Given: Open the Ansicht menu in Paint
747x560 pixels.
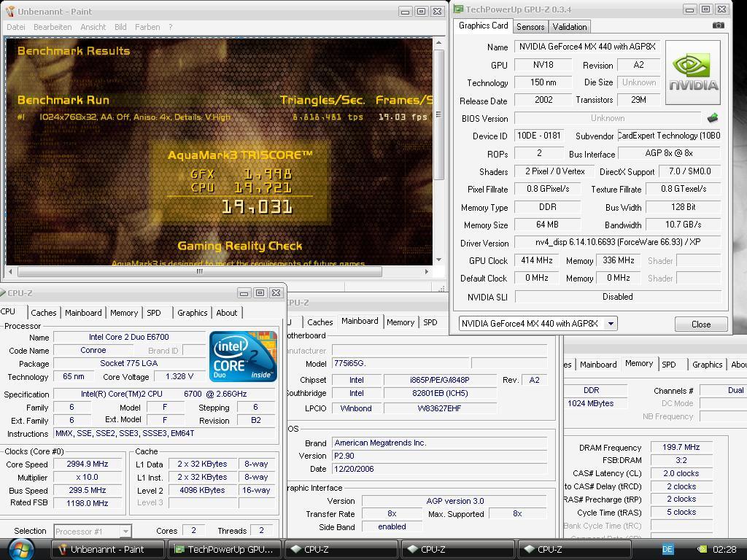Looking at the screenshot, I should [x=93, y=27].
